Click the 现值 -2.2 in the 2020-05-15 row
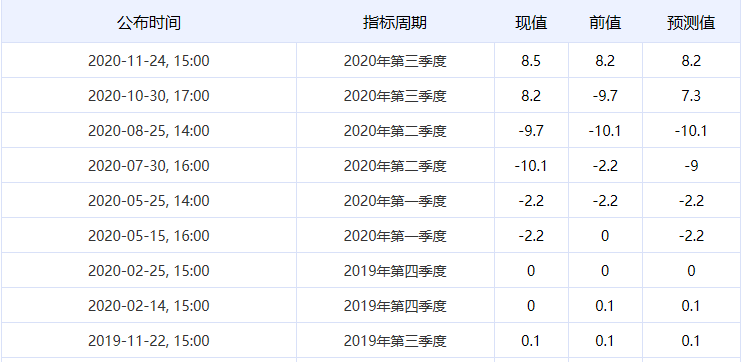Screen dimensions: 745x362 click(x=531, y=236)
